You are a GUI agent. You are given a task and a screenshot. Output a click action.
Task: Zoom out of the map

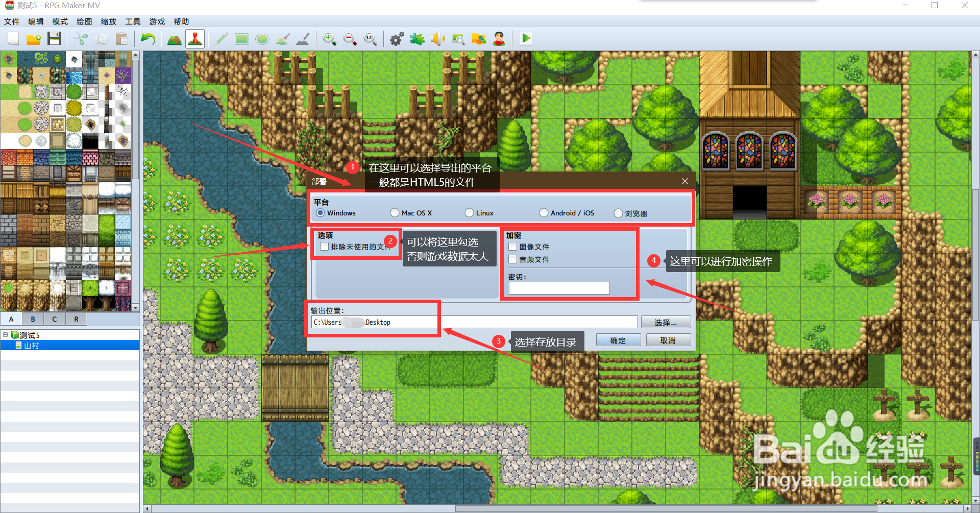pos(350,39)
